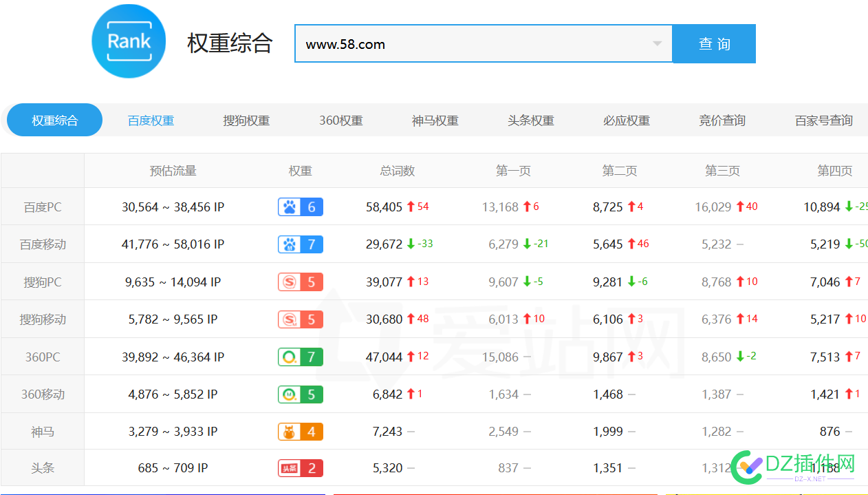The width and height of the screenshot is (868, 495).
Task: Click the 权重 column header
Action: tap(301, 171)
